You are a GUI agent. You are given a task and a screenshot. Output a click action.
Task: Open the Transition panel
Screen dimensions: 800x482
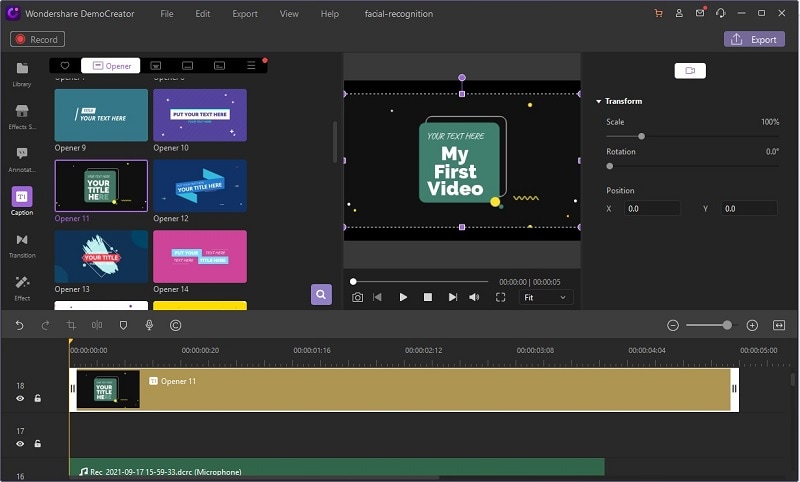click(22, 245)
